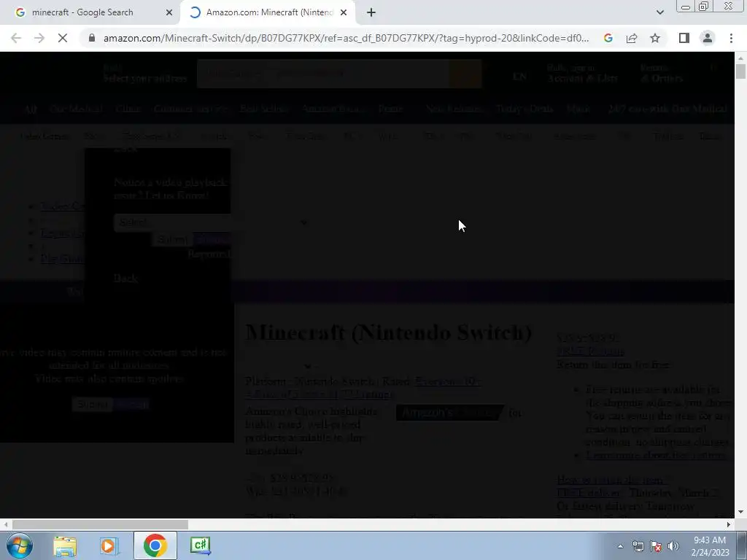Open the FREE Returns link
747x560 pixels.
click(590, 351)
